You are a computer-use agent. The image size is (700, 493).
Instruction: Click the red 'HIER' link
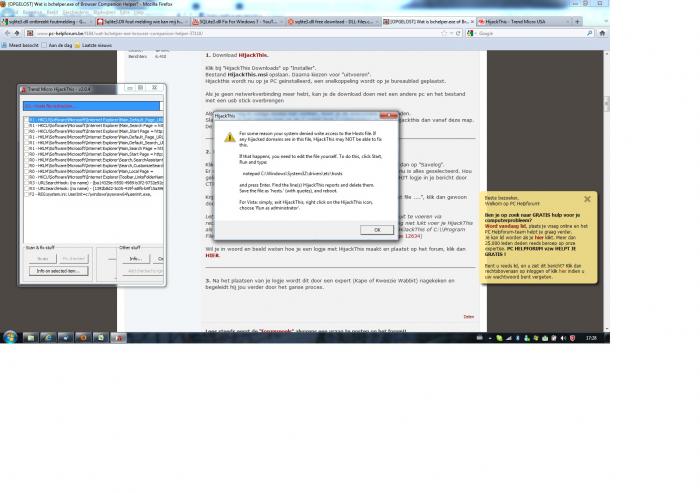pyautogui.click(x=212, y=255)
